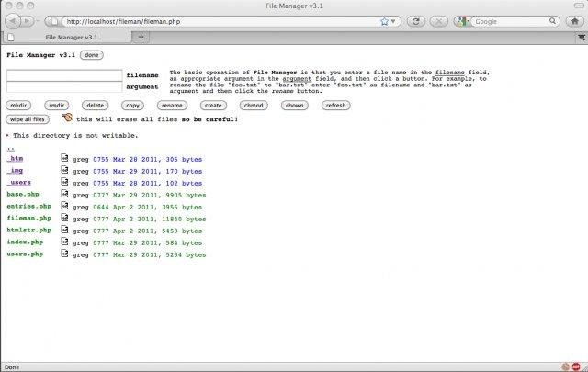Click the file icon next to _users

(64, 182)
